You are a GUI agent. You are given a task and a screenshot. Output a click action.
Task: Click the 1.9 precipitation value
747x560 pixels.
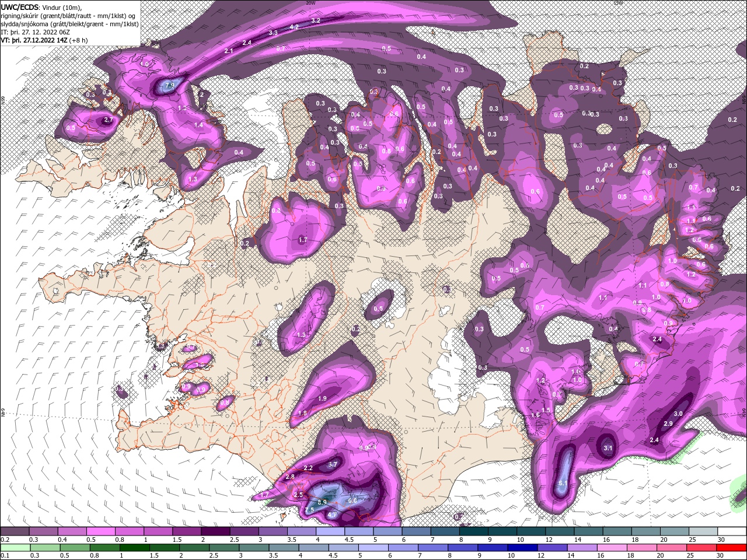click(x=323, y=398)
